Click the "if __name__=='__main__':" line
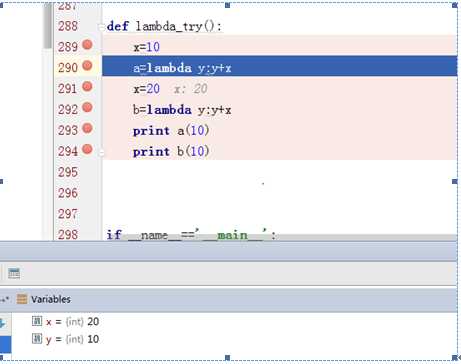 click(x=191, y=235)
